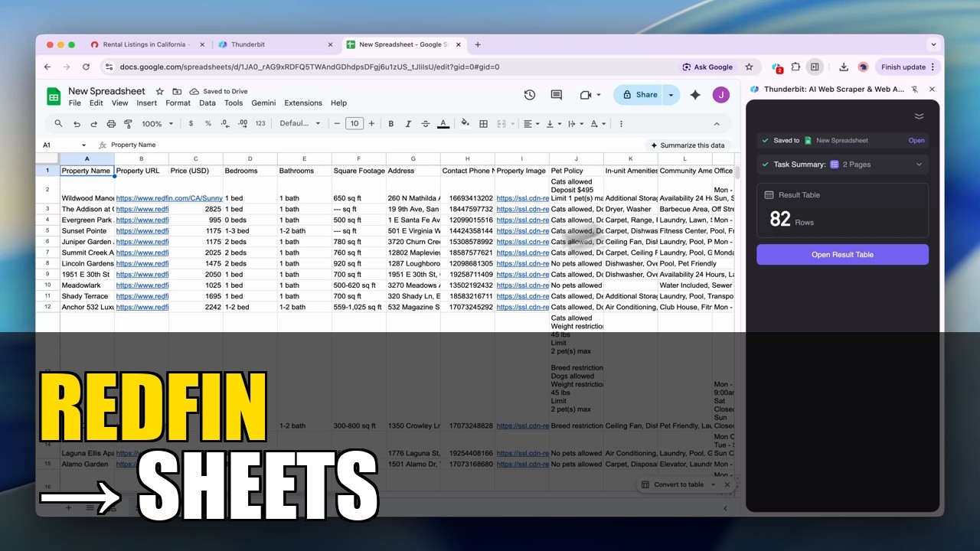Expand the Task Summary section

(919, 164)
